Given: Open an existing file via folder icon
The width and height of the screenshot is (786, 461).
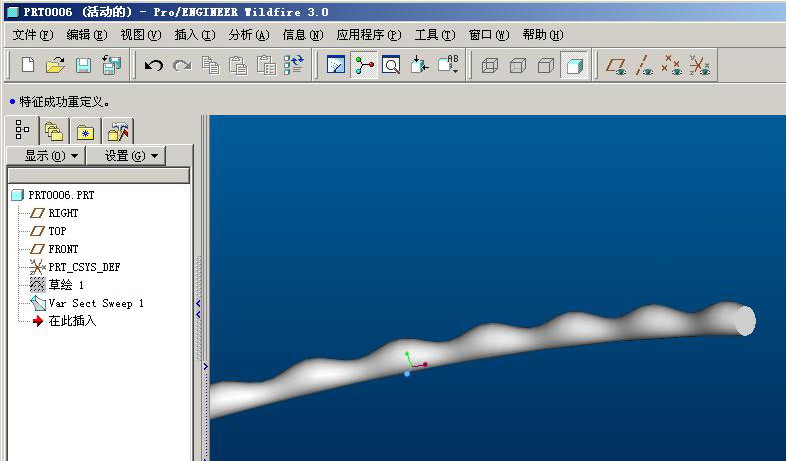Looking at the screenshot, I should (55, 65).
